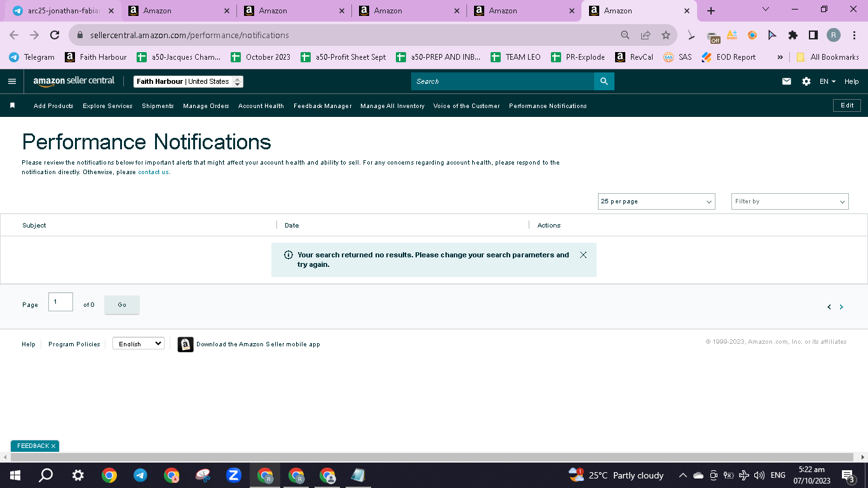Screen dimensions: 868x488
Task: Click Download the Amazon Seller mobile app
Action: coord(258,344)
